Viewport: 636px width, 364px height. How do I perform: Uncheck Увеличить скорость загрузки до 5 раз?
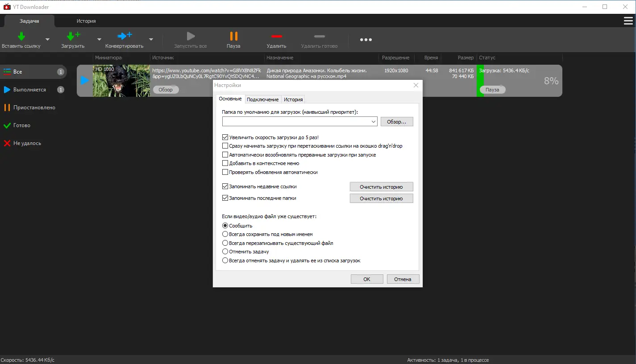pyautogui.click(x=225, y=137)
